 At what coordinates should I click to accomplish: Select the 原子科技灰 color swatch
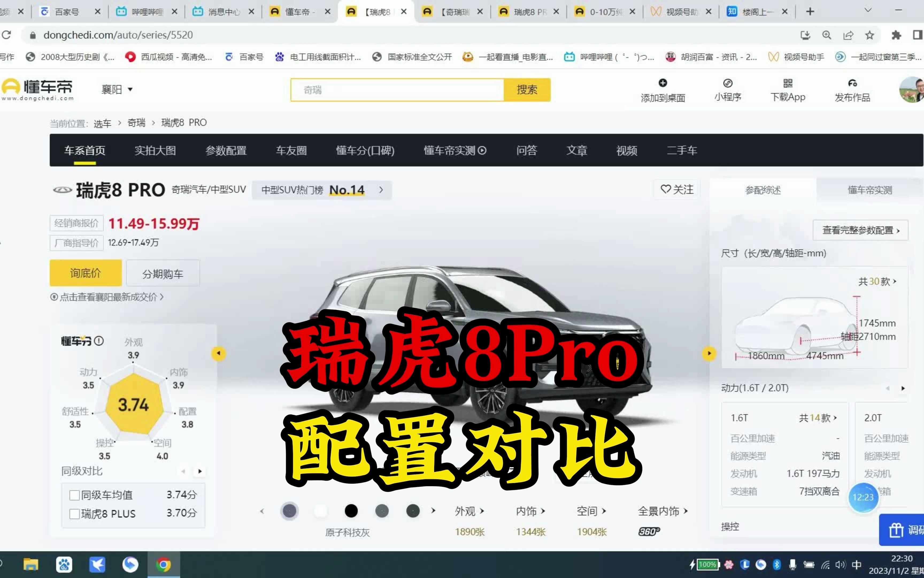click(289, 511)
